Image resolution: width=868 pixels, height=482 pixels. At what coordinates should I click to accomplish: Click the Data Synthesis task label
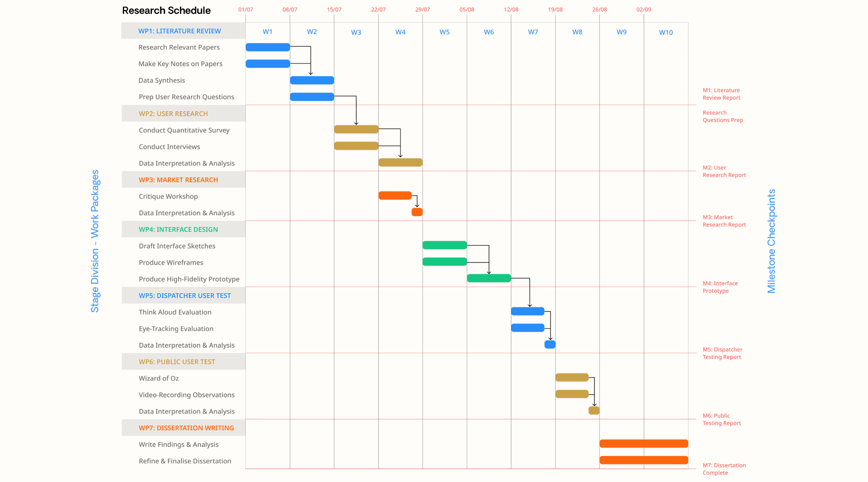[x=162, y=80]
